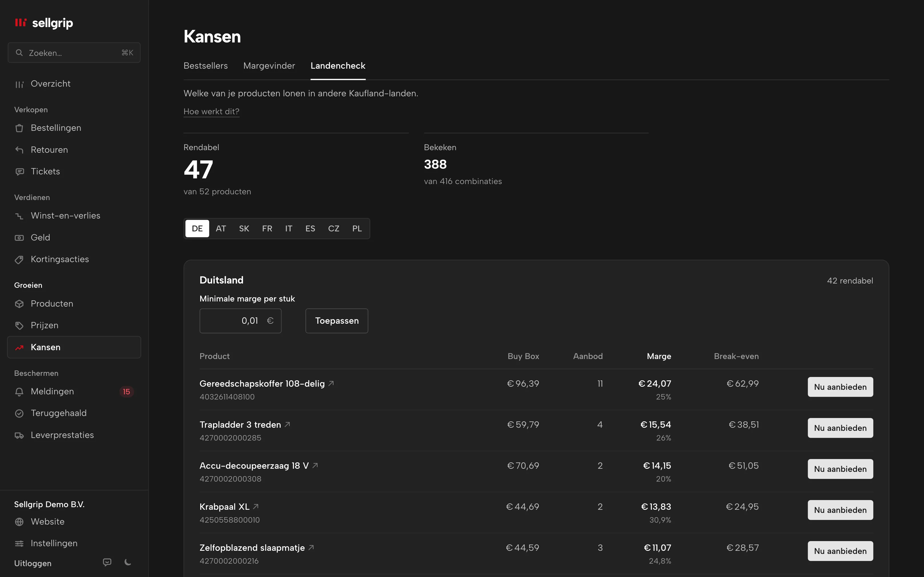Open feedback chat icon near Uitloggen
924x577 pixels.
(x=107, y=562)
